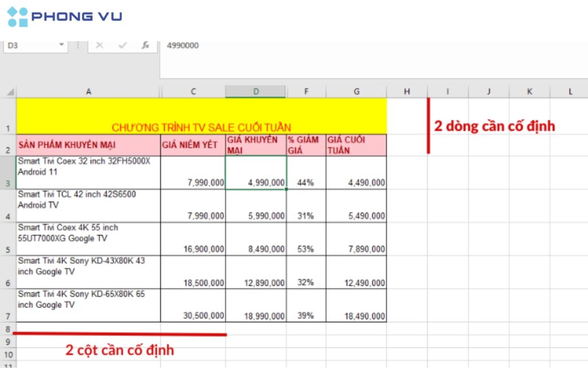Click the 32% discount cell
This screenshot has width=588, height=368.
click(x=307, y=272)
